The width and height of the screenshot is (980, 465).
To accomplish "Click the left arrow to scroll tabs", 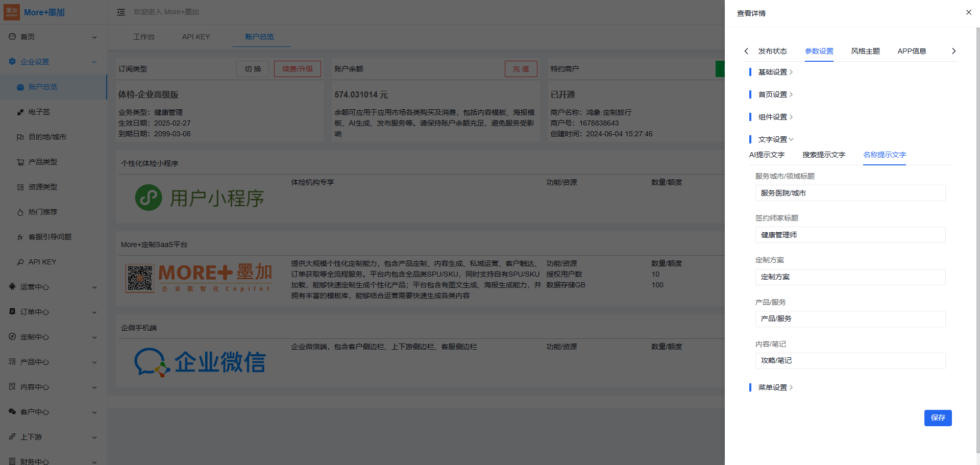I will pos(746,51).
